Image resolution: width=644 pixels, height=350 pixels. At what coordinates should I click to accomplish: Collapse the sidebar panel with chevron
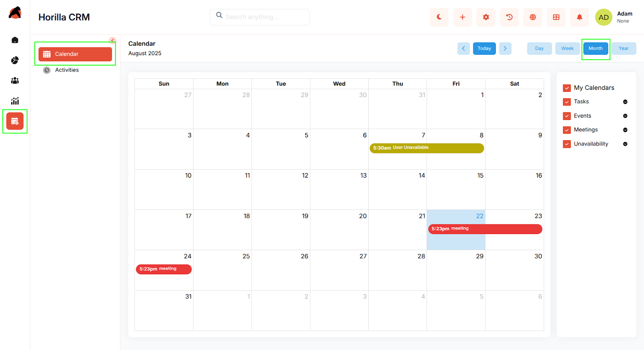112,40
